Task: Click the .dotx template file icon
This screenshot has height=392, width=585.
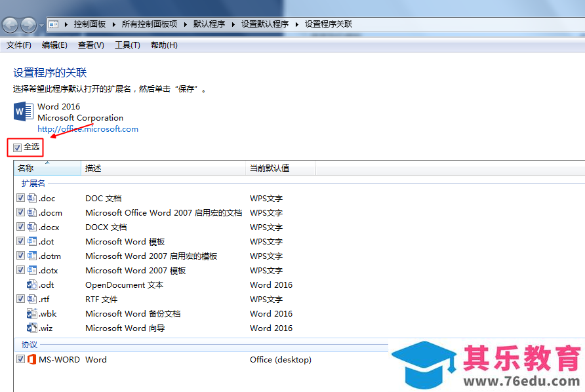Action: (x=32, y=270)
